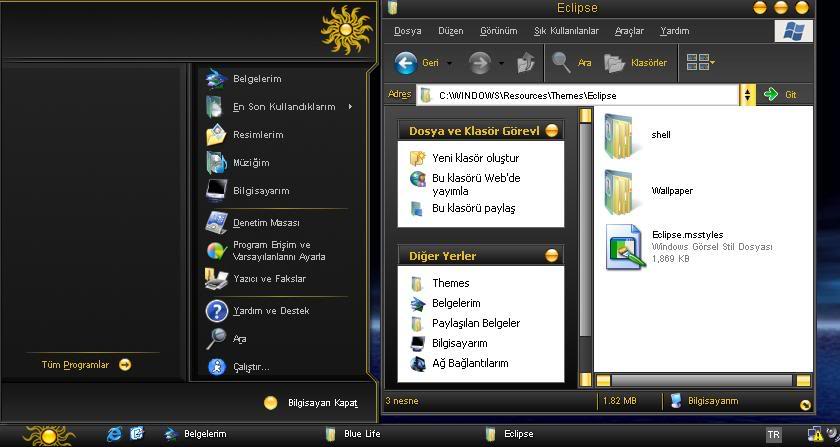The image size is (840, 447).
Task: Go up one folder level
Action: pos(526,63)
